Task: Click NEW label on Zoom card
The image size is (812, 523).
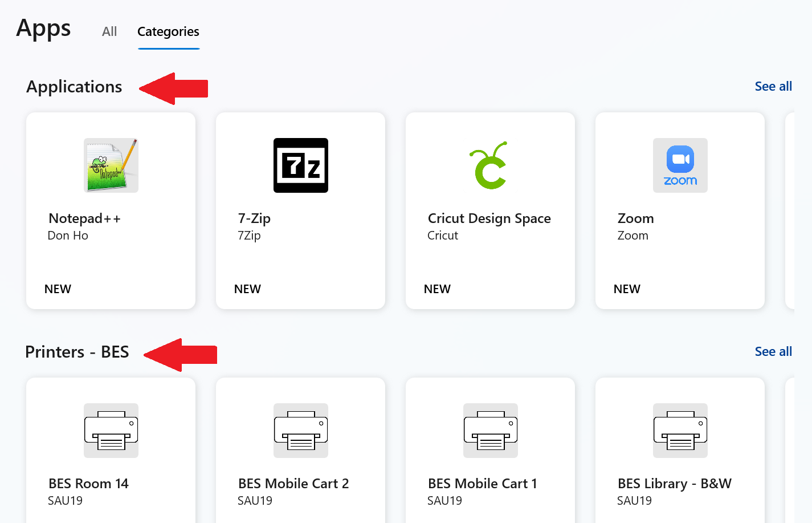Action: (x=627, y=289)
